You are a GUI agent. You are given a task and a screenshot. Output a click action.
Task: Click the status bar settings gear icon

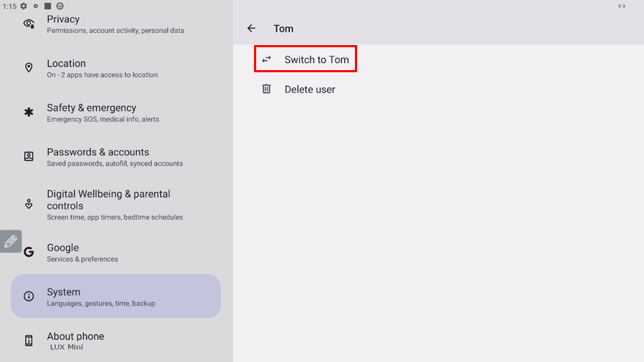pos(24,6)
